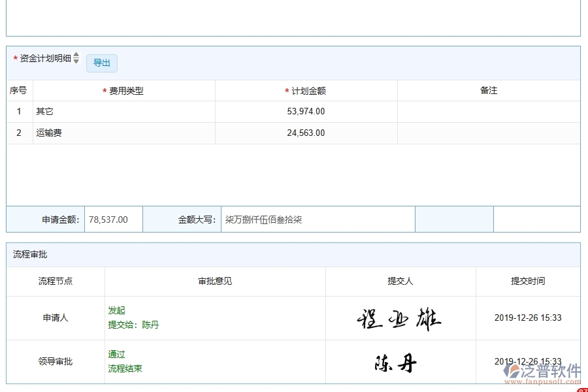The height and width of the screenshot is (392, 588).
Task: Click the down sort arrow beside 资金计划明细
Action: [x=76, y=60]
